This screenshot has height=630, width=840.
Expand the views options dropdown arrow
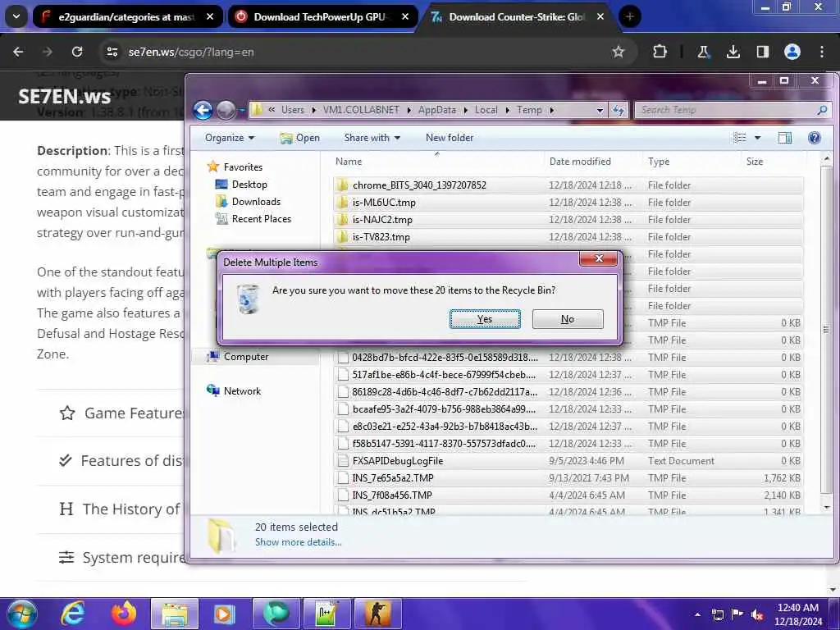pos(757,138)
